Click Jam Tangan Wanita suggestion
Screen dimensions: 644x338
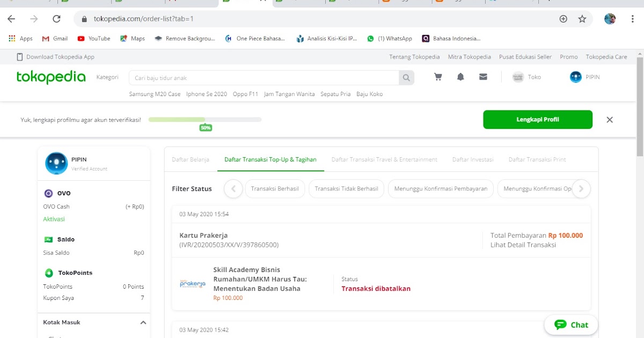click(289, 94)
